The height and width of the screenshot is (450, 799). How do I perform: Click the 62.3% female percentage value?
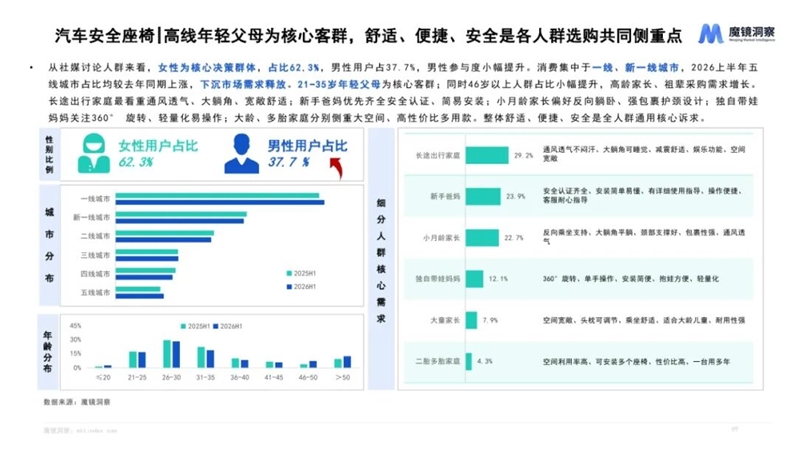(136, 162)
